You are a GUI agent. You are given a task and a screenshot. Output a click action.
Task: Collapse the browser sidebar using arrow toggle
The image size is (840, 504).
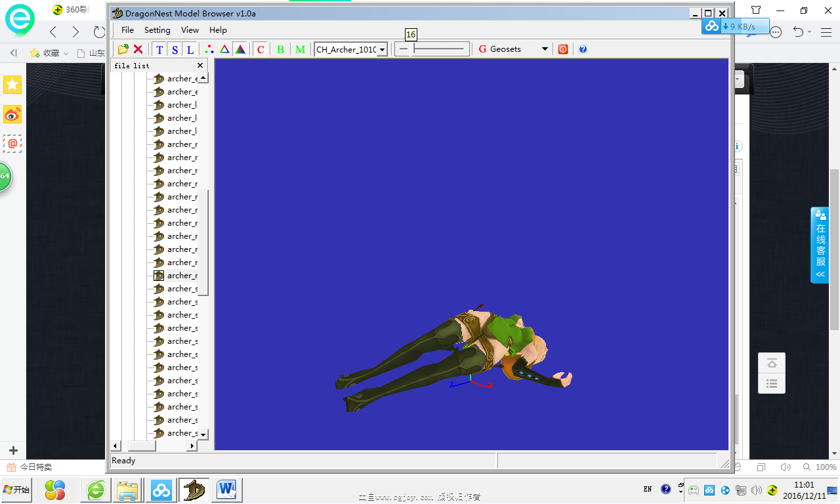(x=13, y=53)
